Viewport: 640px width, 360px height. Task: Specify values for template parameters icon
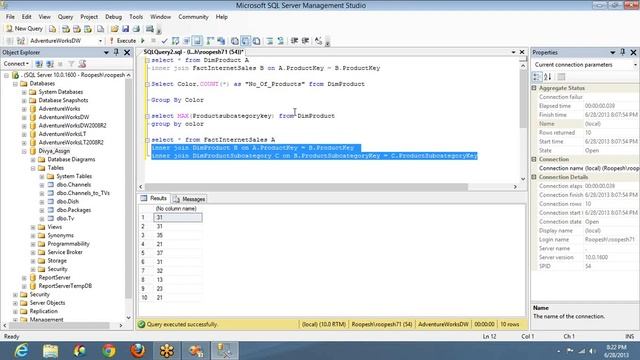[x=318, y=41]
